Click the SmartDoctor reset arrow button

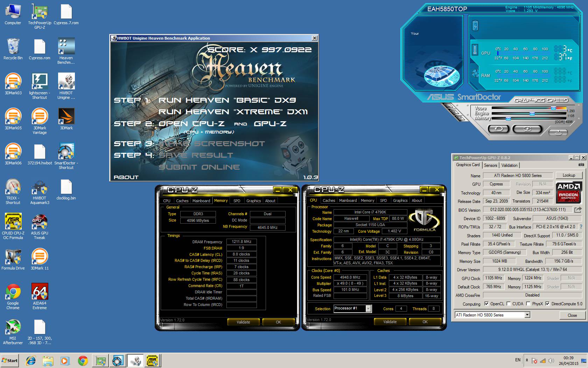click(x=498, y=129)
